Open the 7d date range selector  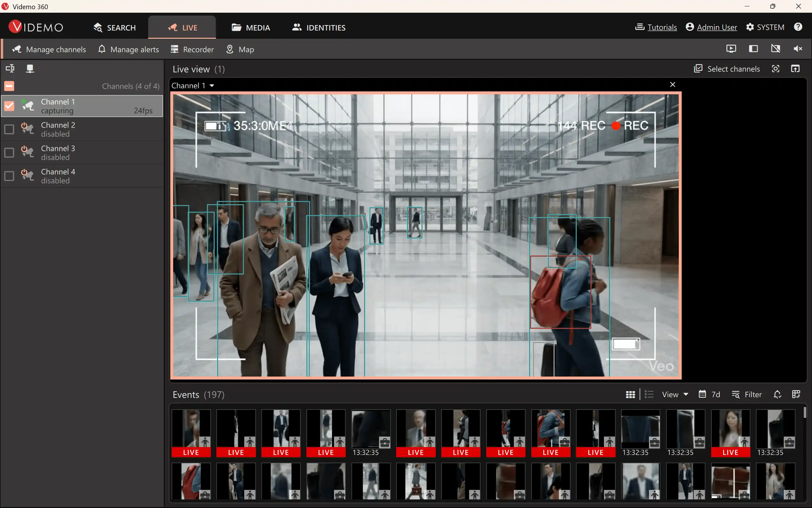click(x=709, y=394)
